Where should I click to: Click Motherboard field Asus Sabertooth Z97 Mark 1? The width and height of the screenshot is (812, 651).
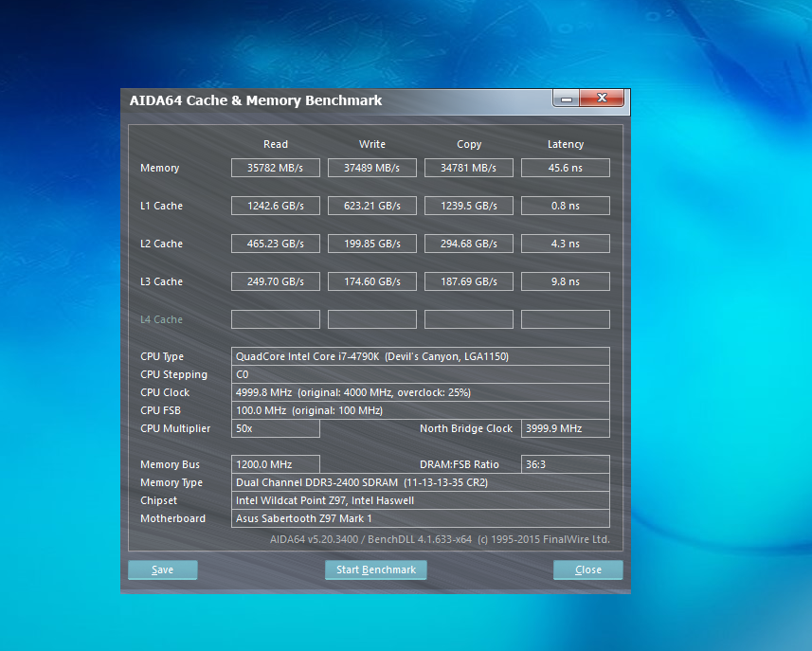421,518
